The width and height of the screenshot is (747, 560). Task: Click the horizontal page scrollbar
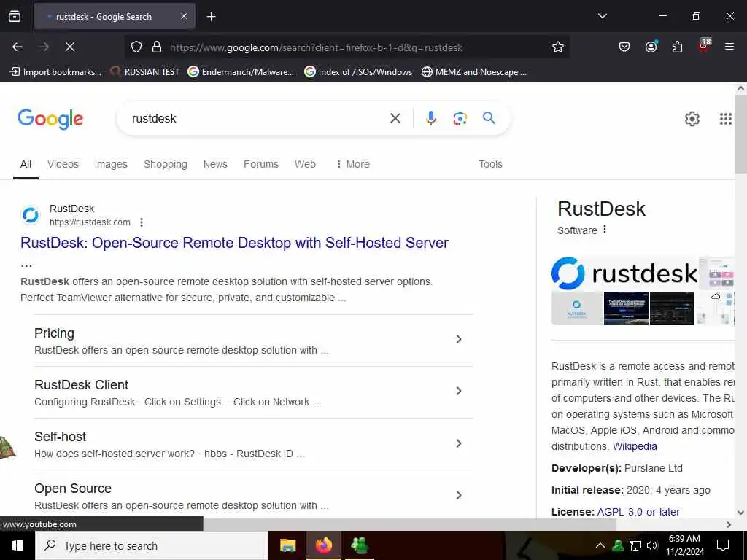coord(410,524)
